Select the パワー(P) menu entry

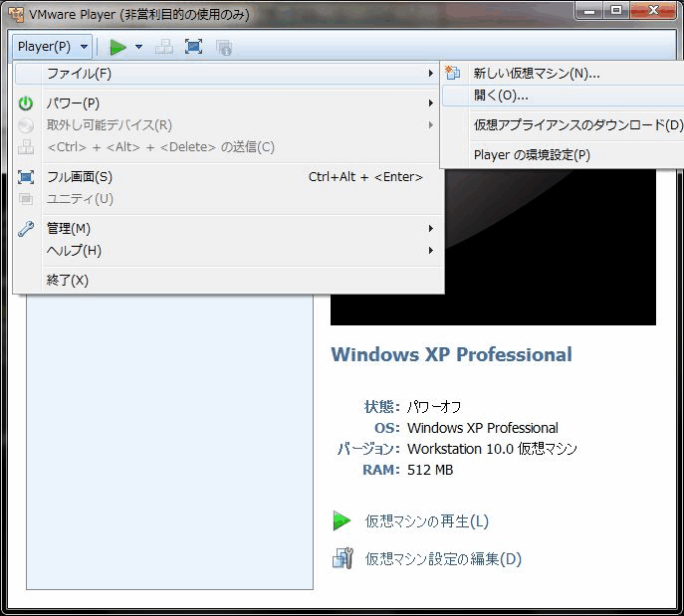227,103
